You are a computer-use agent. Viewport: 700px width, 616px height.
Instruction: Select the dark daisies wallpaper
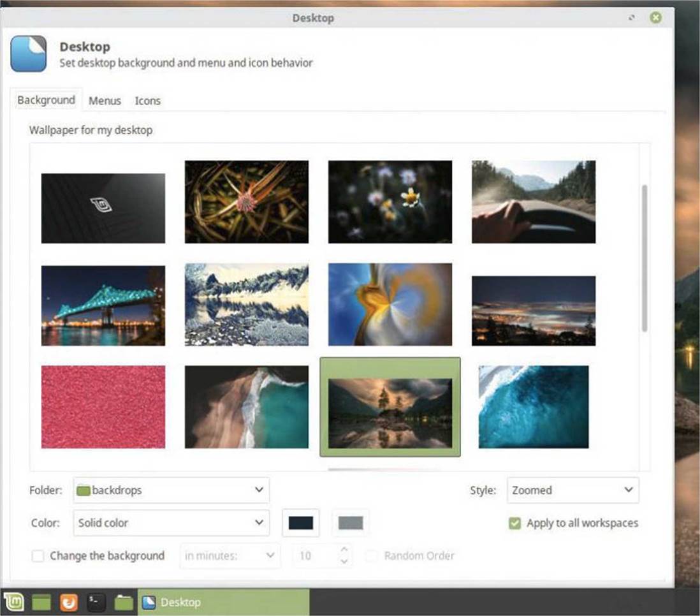pos(390,202)
